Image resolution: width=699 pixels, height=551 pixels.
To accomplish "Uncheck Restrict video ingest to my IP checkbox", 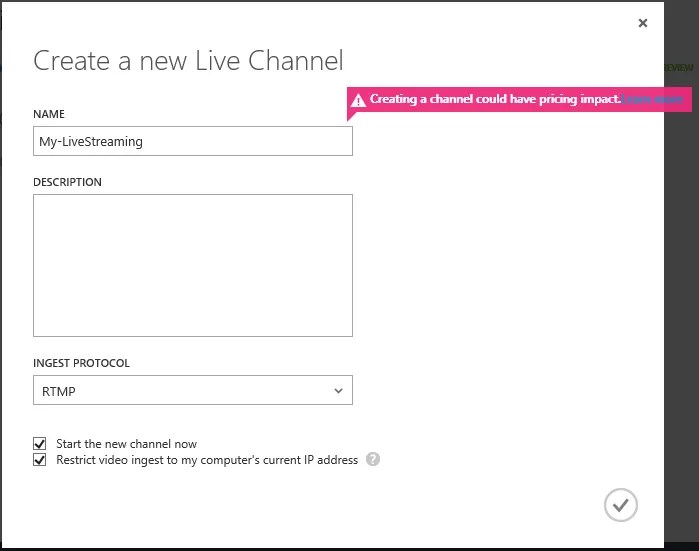I will click(40, 460).
